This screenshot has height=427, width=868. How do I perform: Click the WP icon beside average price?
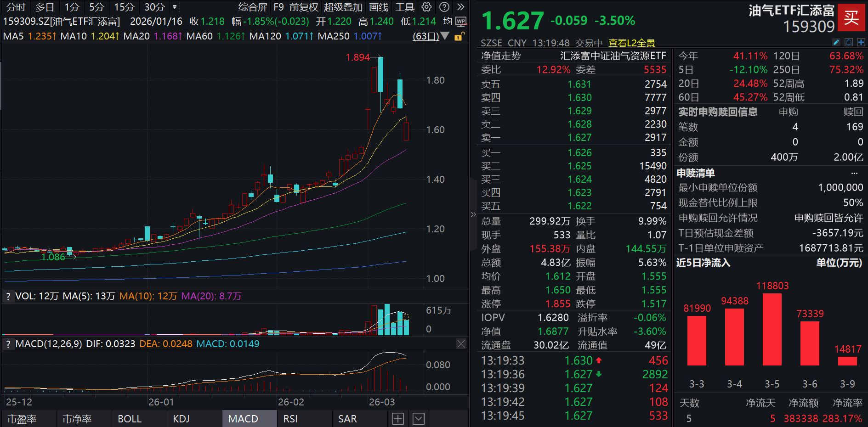pyautogui.click(x=461, y=22)
